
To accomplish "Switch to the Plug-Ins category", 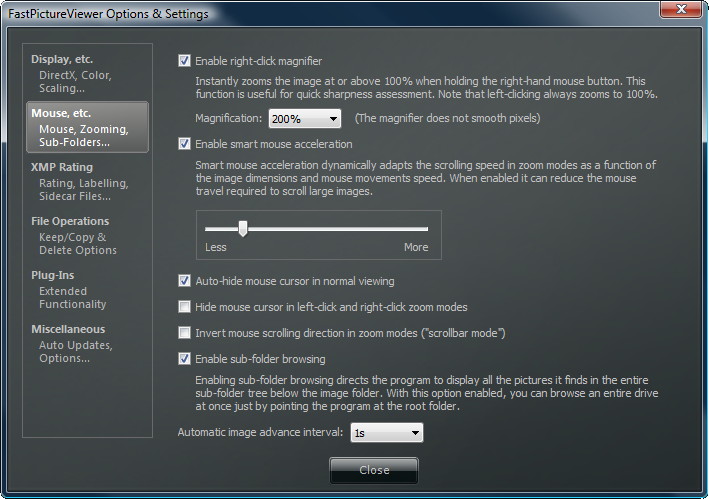I will pos(87,289).
